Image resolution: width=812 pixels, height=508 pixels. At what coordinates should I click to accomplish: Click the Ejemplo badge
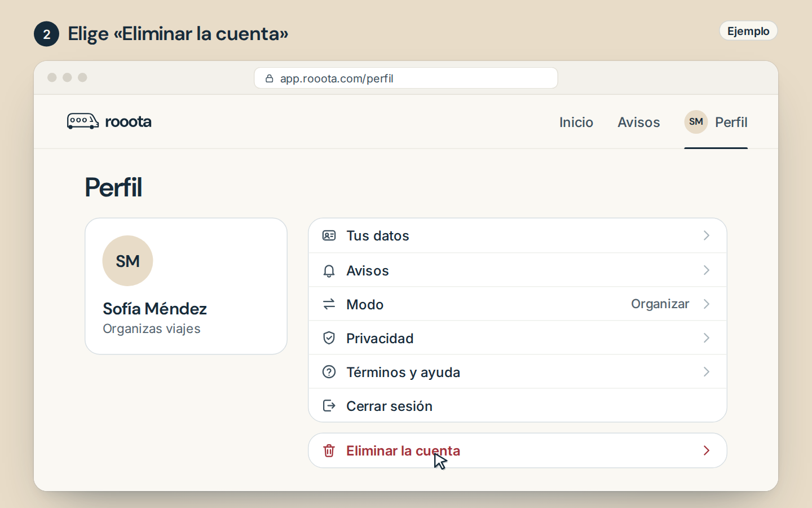[x=748, y=31]
